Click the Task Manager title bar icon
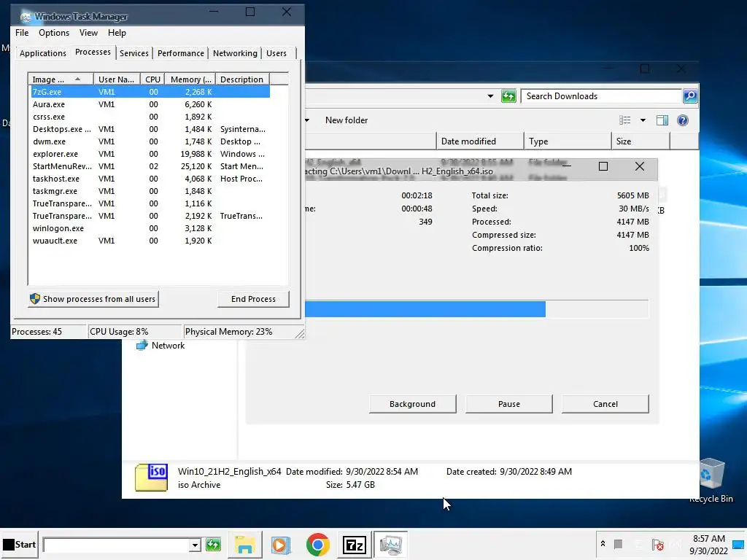The height and width of the screenshot is (560, 747). pos(26,17)
